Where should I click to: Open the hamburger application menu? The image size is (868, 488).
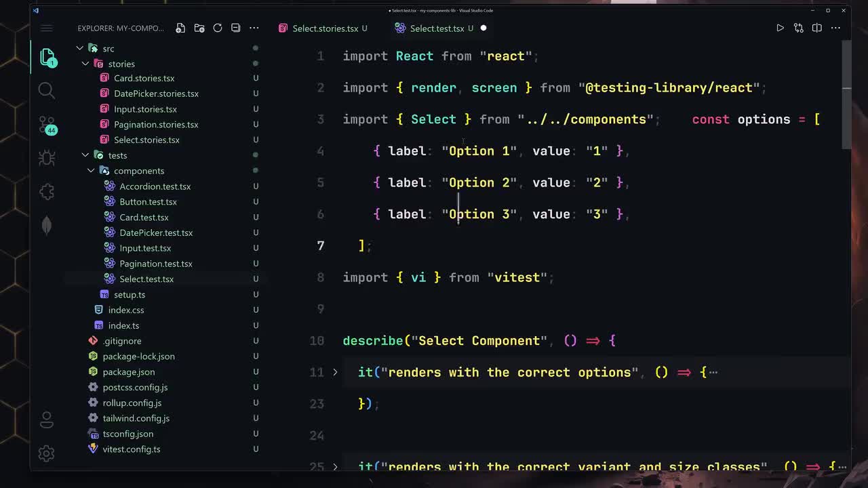47,28
